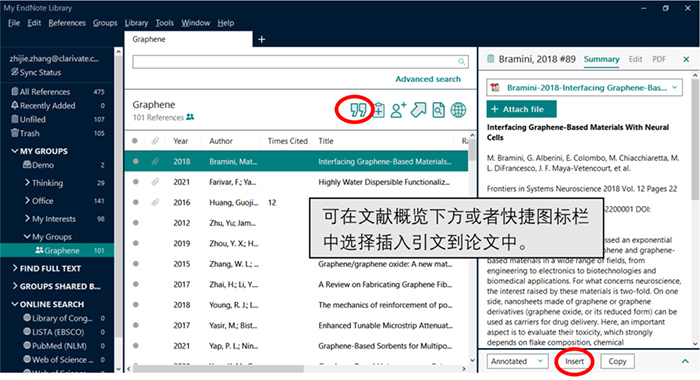Click the Attach file button

click(521, 109)
